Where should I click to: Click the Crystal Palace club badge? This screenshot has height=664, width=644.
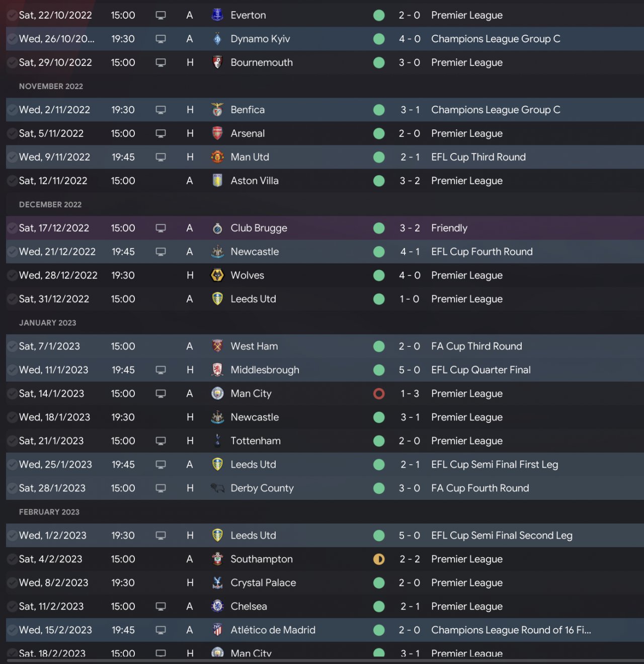[217, 583]
